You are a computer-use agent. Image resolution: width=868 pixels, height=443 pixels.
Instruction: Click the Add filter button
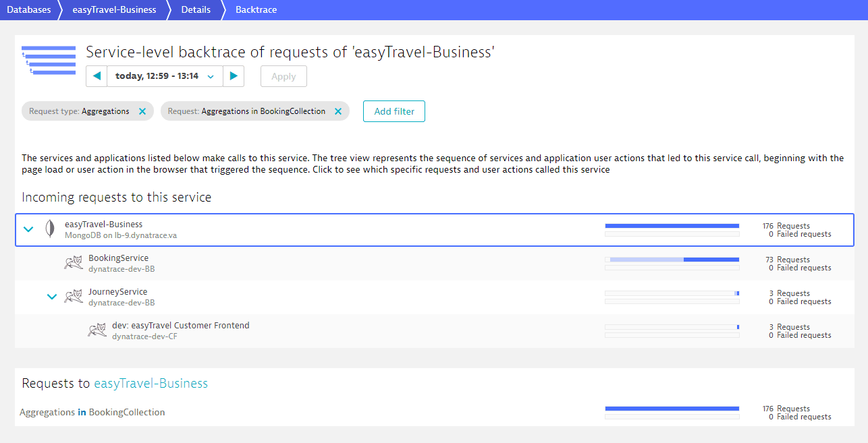point(394,111)
